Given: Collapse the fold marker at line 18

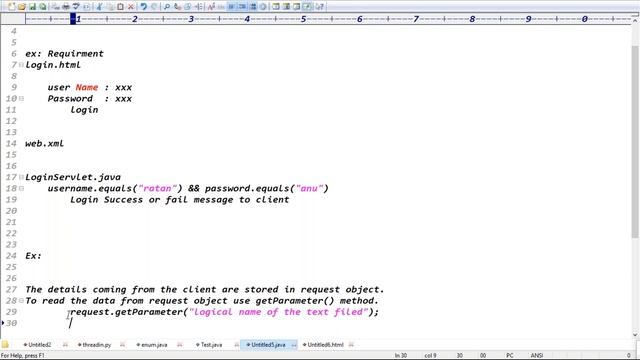Looking at the screenshot, I should pyautogui.click(x=21, y=188).
